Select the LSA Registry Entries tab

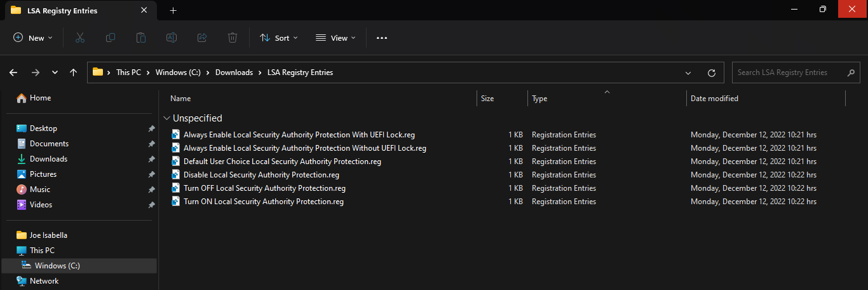click(79, 10)
